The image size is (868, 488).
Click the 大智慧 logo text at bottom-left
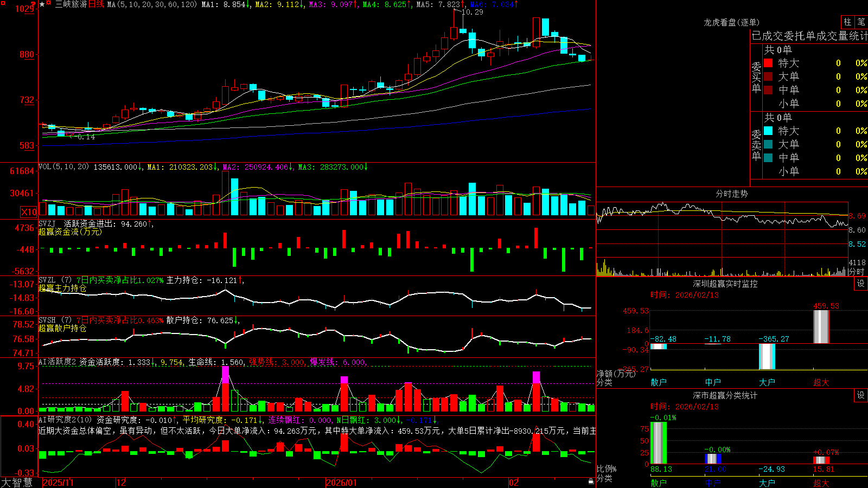click(17, 483)
